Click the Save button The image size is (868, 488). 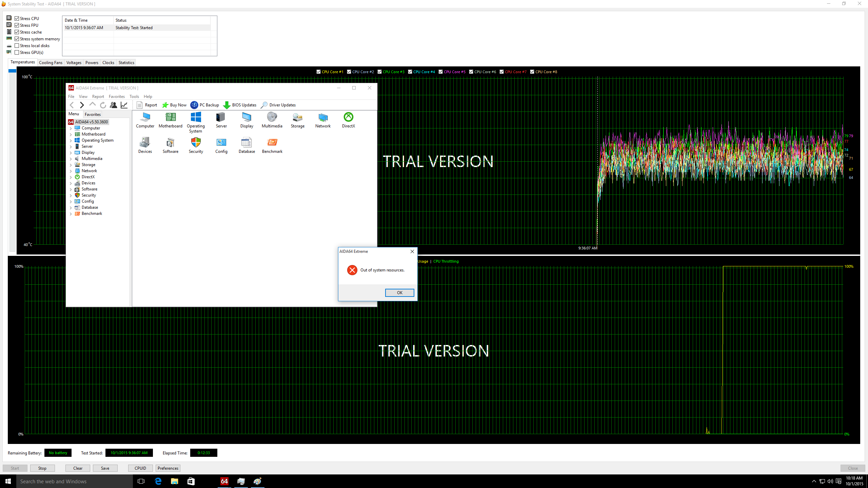click(x=105, y=468)
